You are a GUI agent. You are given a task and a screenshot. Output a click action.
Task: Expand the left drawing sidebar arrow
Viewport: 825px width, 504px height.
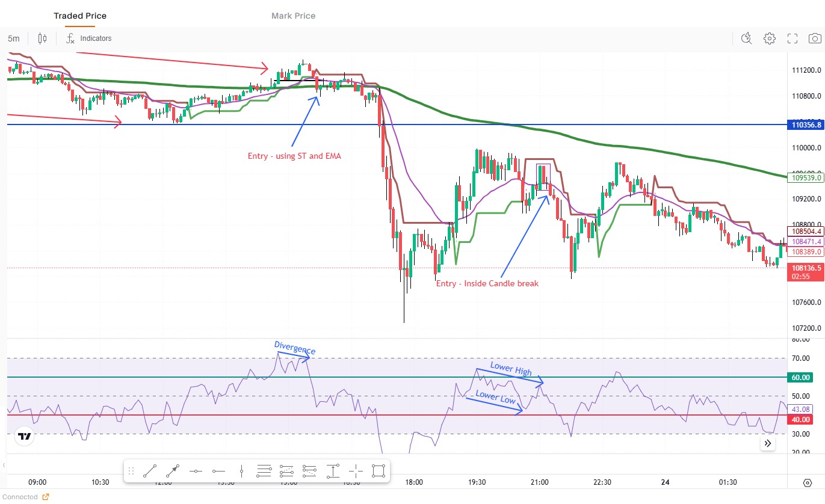pos(3,465)
